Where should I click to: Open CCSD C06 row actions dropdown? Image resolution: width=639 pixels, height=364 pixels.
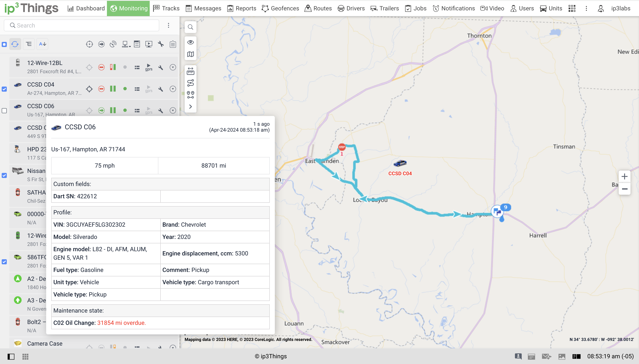[173, 110]
